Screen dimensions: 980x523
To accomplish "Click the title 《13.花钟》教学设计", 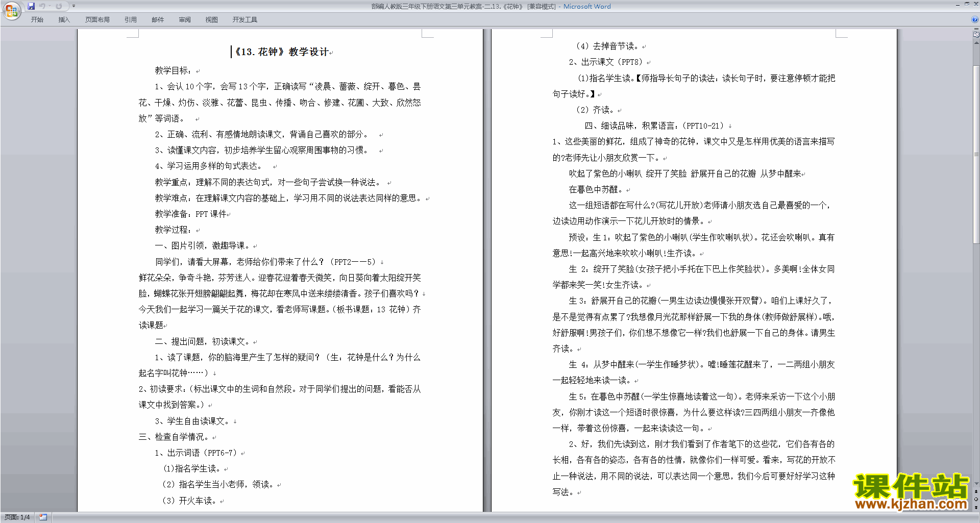I will pos(282,52).
